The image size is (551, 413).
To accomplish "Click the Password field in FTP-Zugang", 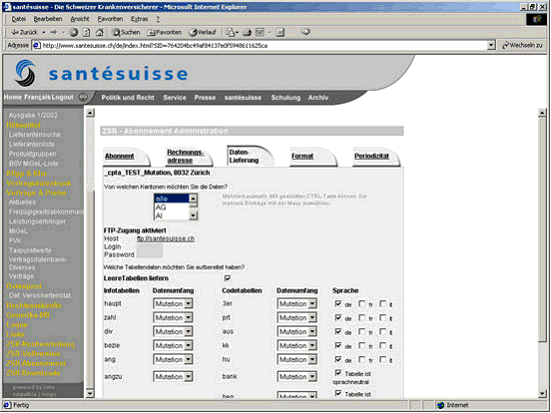I will click(149, 254).
